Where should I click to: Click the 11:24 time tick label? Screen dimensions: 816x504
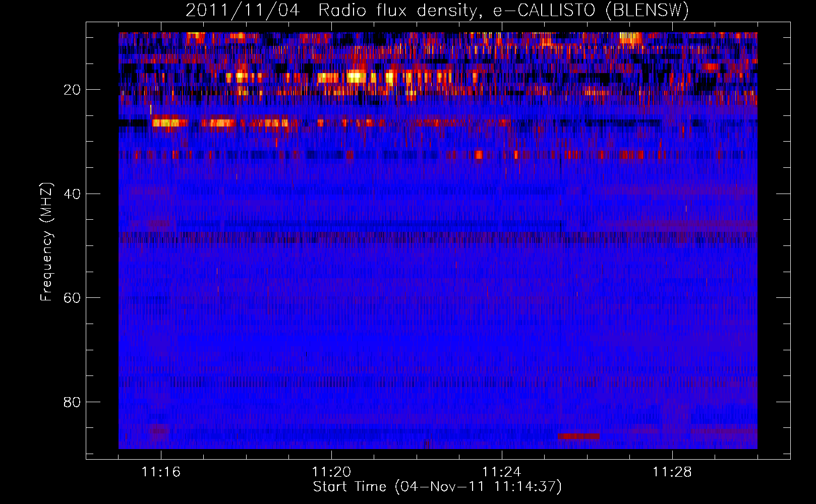[x=502, y=472]
